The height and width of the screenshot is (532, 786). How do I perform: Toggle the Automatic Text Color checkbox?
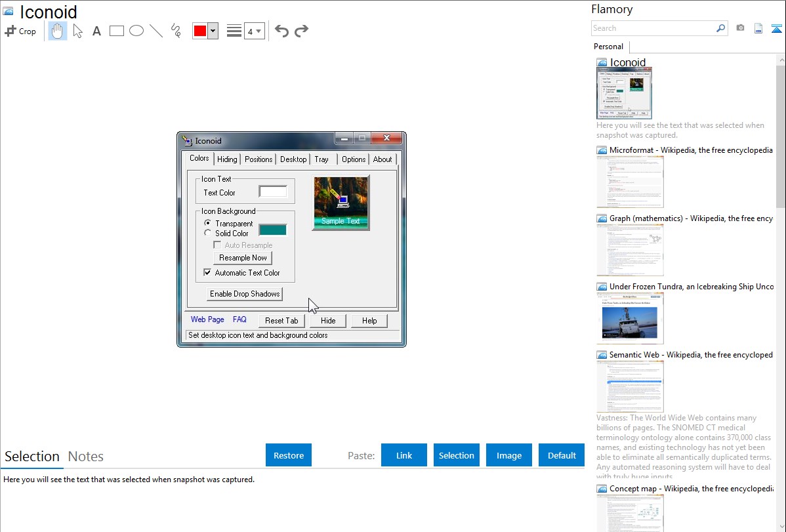click(x=207, y=272)
